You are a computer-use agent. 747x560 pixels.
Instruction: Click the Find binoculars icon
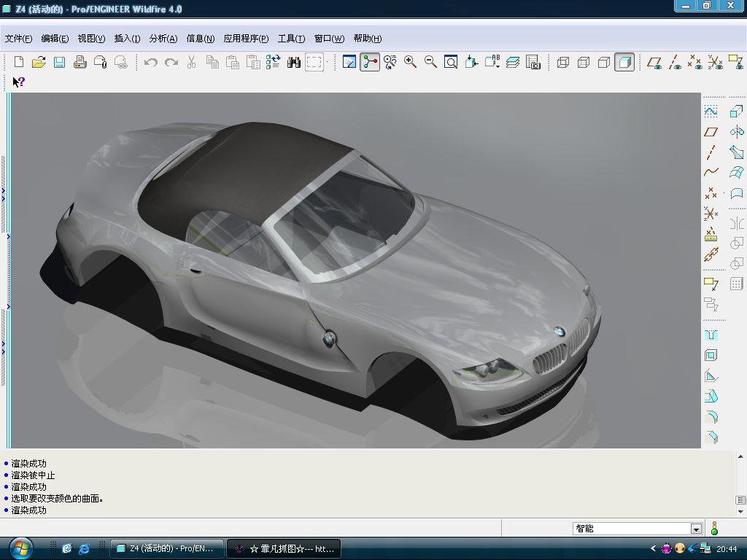coord(294,62)
